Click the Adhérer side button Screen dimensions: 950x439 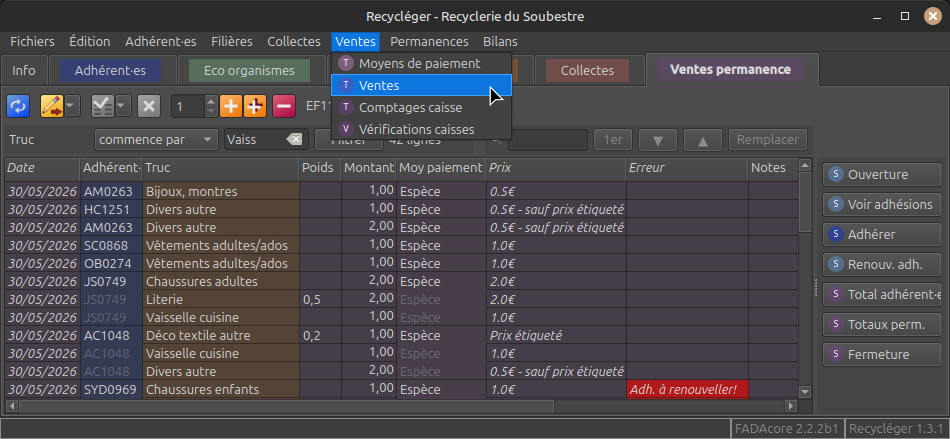pyautogui.click(x=882, y=234)
